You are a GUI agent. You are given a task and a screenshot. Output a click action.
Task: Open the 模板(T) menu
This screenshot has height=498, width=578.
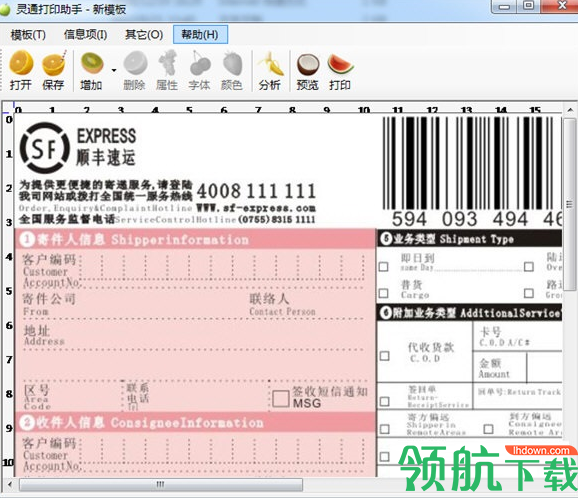click(x=28, y=35)
